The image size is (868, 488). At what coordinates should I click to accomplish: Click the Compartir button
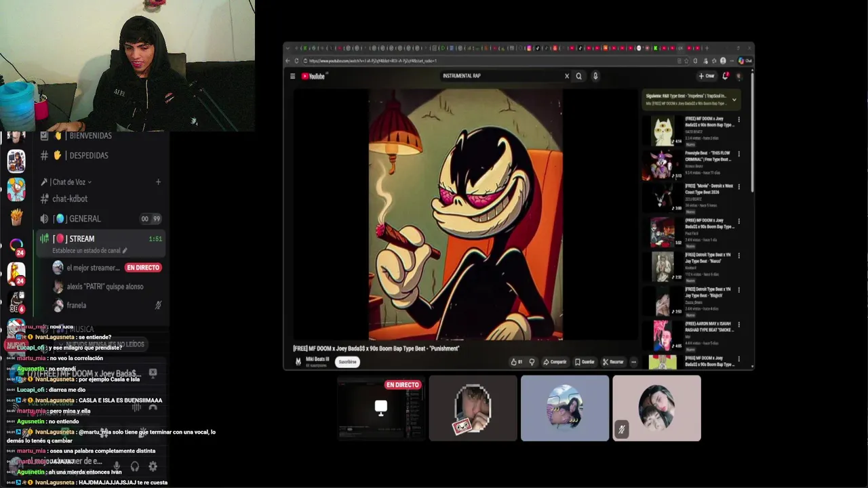[x=555, y=362]
